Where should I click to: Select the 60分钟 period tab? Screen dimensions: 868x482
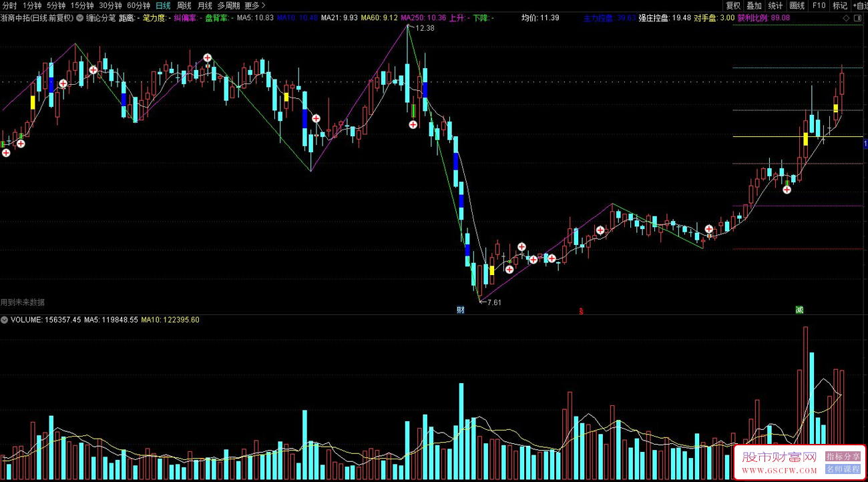coord(138,5)
